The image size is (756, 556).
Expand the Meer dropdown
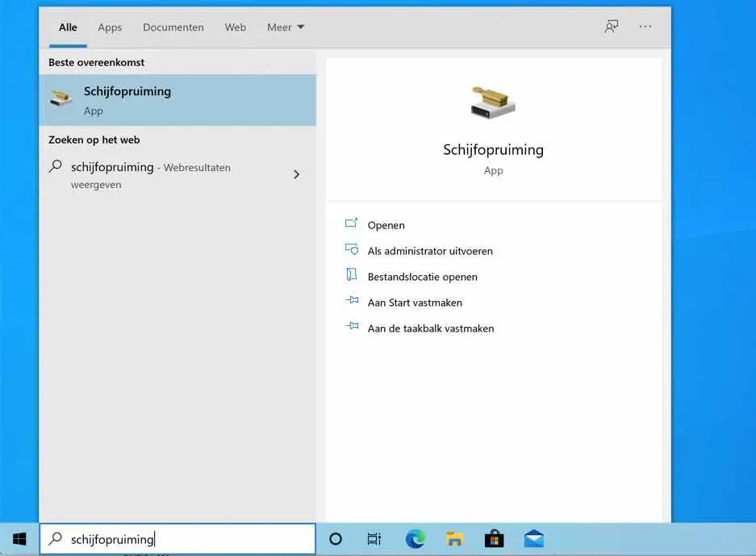[x=286, y=27]
